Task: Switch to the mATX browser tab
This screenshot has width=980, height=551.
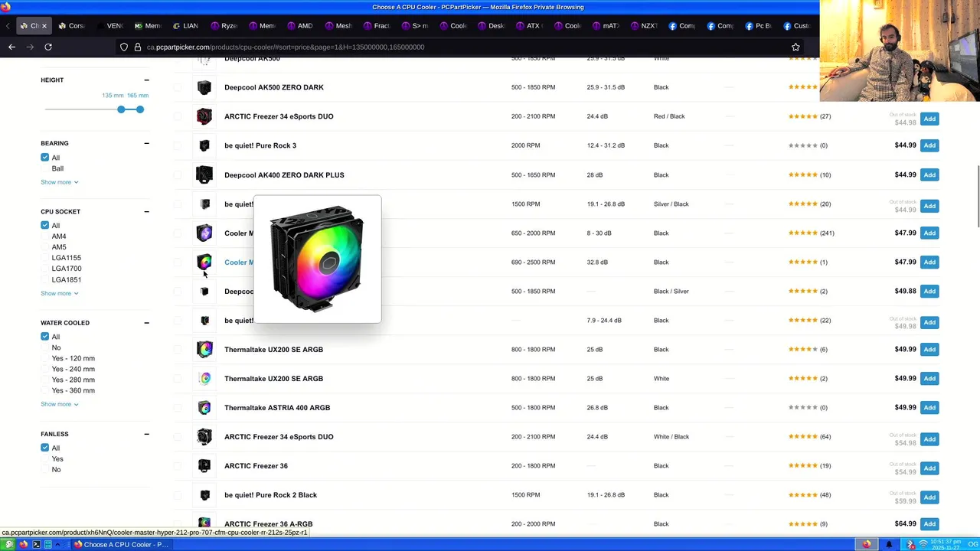Action: (606, 26)
